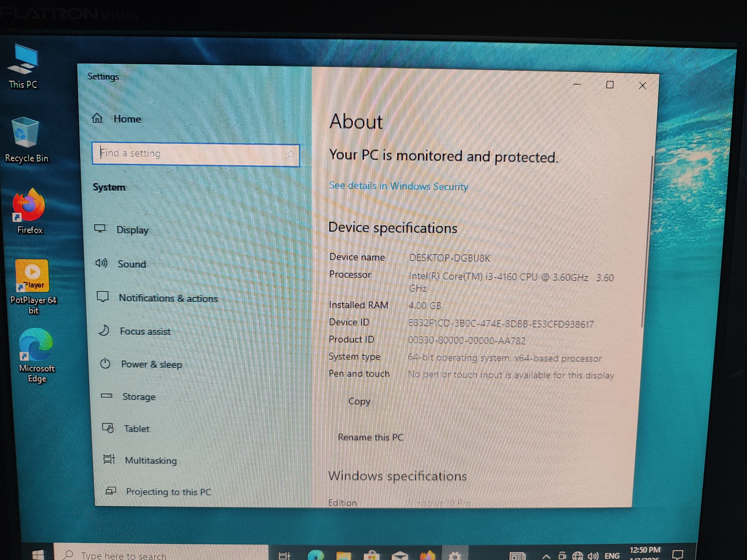This screenshot has width=747, height=560.
Task: Click Rename this PC button
Action: tap(371, 437)
